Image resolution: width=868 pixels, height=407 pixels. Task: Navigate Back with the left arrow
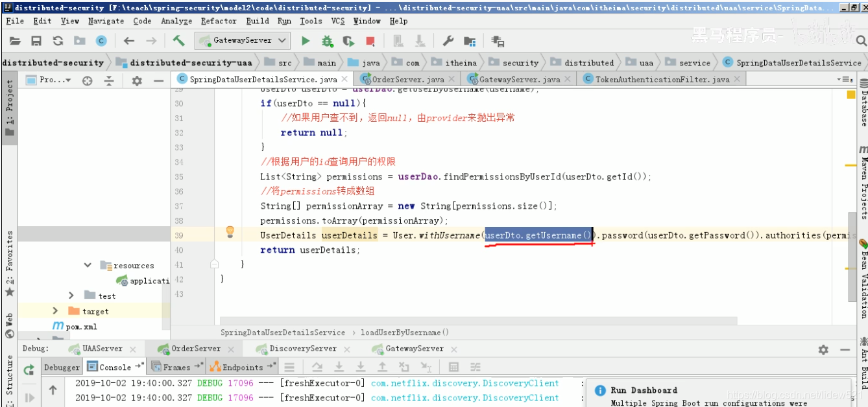point(129,41)
